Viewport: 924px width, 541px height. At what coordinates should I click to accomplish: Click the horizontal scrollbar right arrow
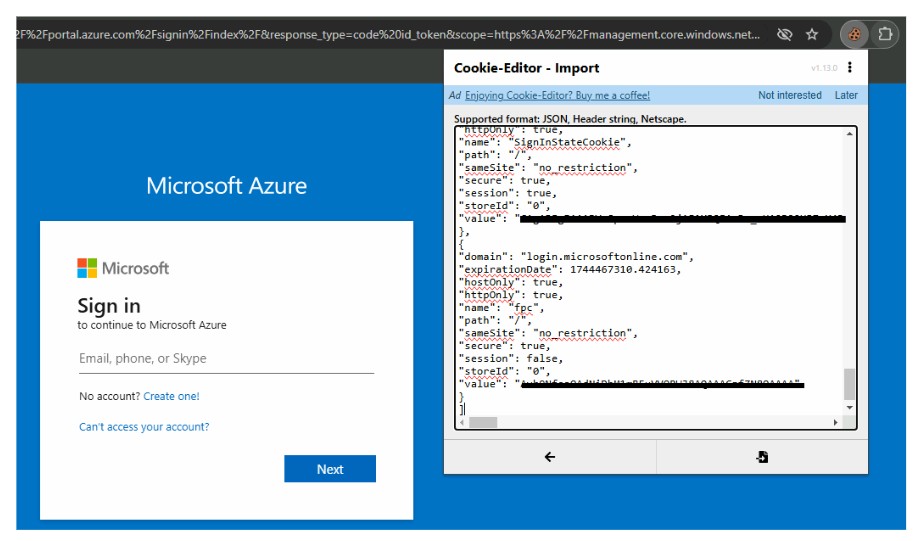click(836, 423)
